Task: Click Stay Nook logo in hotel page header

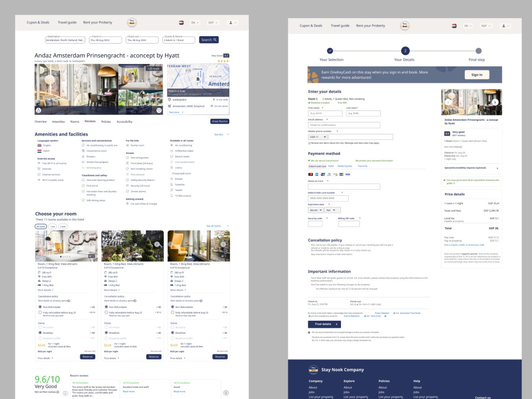Action: coord(131,22)
